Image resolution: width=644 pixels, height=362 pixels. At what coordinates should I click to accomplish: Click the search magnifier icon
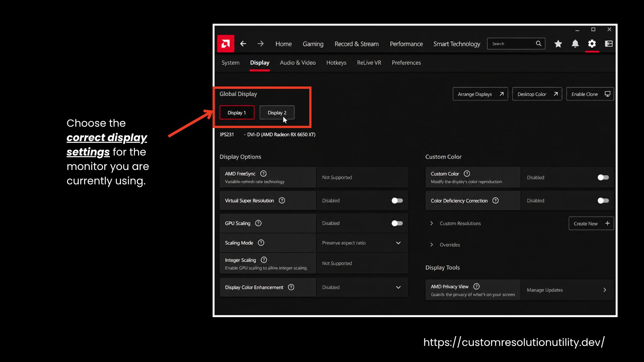click(x=539, y=44)
